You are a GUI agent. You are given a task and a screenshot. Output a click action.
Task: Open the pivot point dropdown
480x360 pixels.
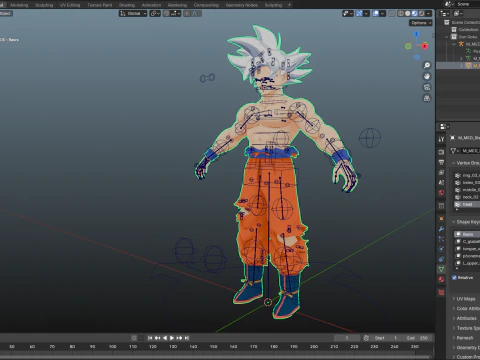coord(155,13)
